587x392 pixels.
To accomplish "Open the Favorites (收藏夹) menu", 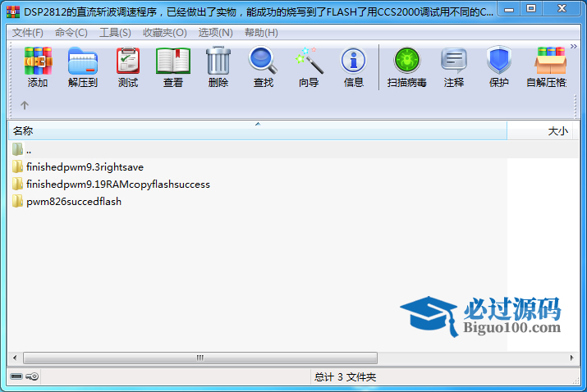I will 165,33.
